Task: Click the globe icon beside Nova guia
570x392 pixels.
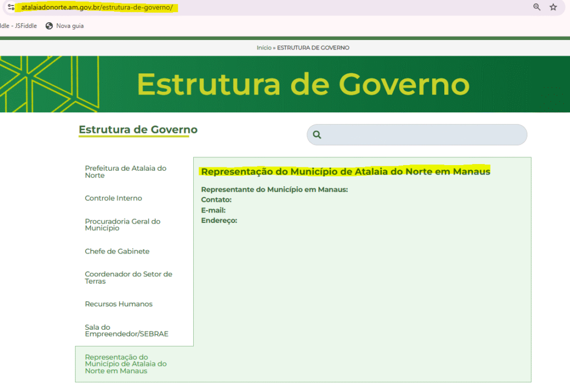Action: click(50, 26)
